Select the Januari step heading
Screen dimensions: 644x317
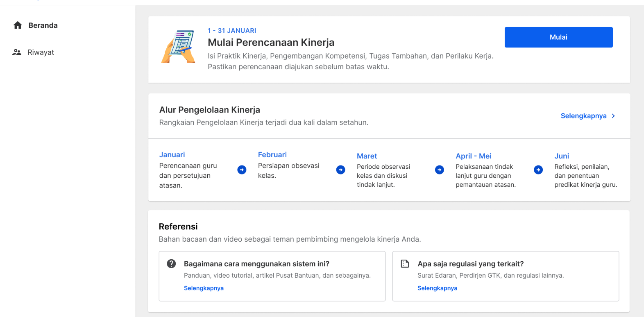[172, 155]
